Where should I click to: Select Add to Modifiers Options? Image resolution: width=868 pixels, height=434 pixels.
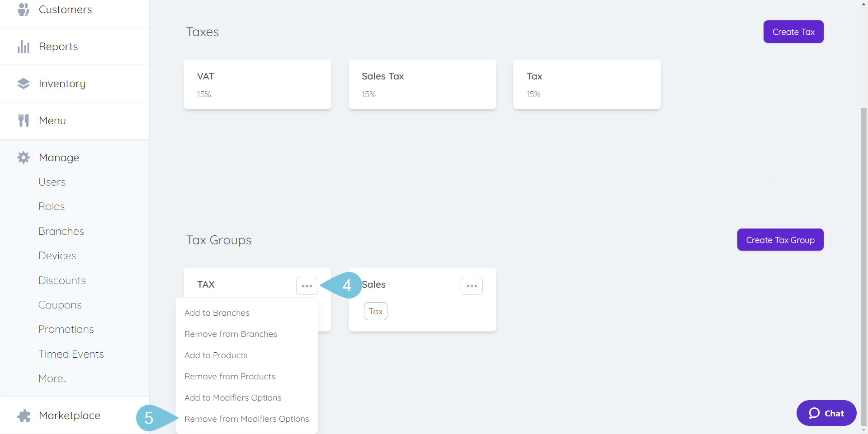[x=233, y=398]
